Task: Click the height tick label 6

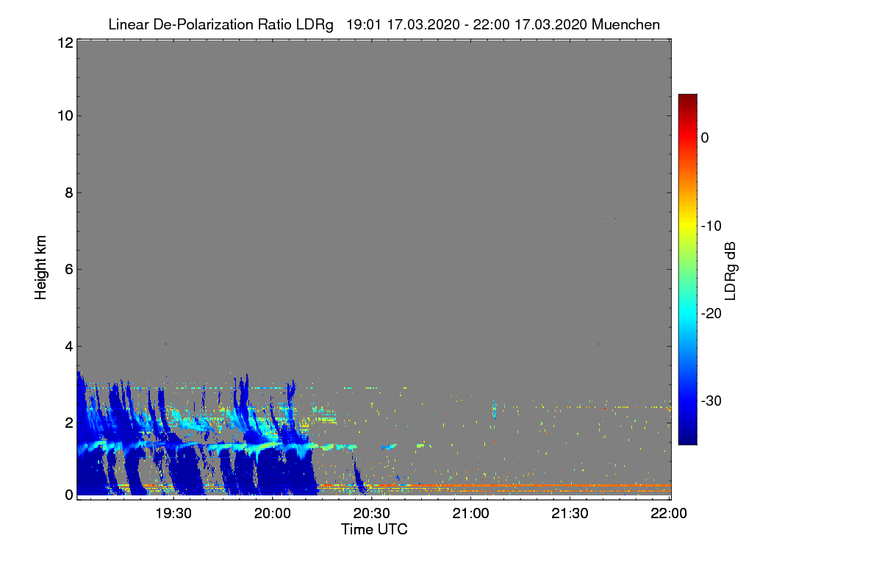Action: (68, 269)
